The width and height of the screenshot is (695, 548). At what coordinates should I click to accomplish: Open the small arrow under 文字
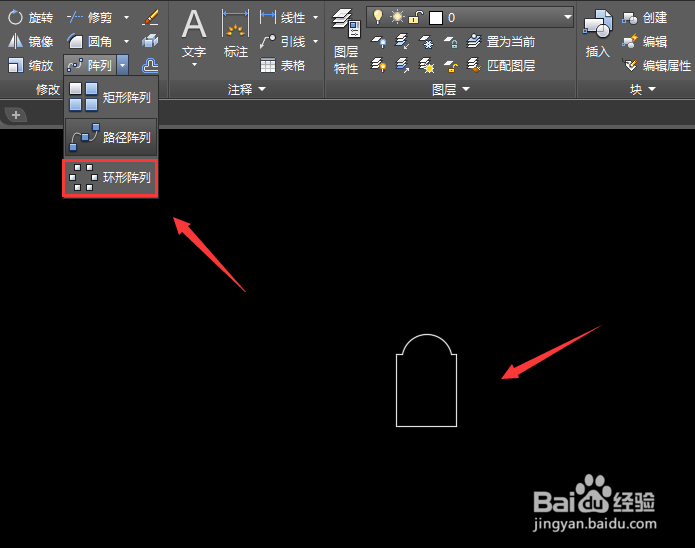coord(194,65)
